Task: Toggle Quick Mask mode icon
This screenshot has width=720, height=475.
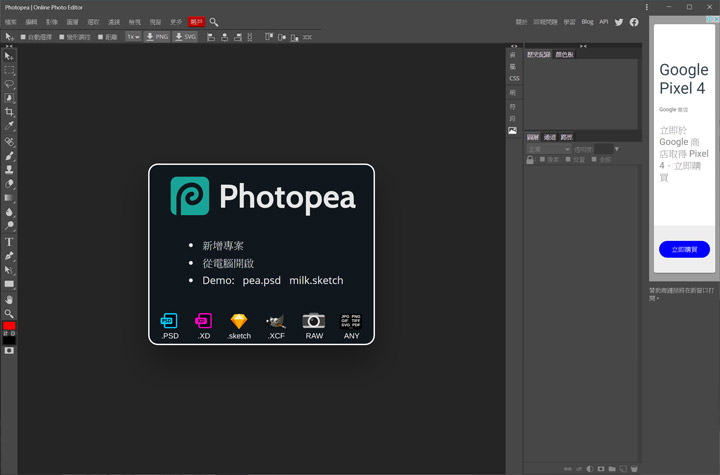Action: [x=9, y=351]
